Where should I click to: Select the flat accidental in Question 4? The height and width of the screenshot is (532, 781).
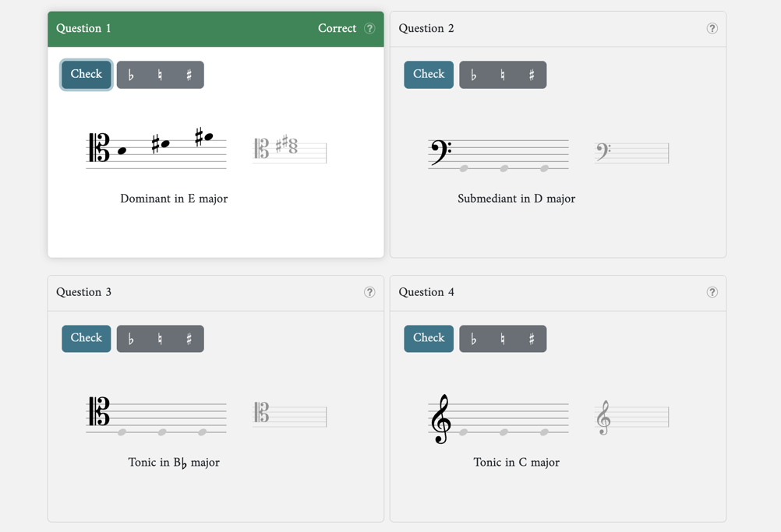(x=474, y=339)
